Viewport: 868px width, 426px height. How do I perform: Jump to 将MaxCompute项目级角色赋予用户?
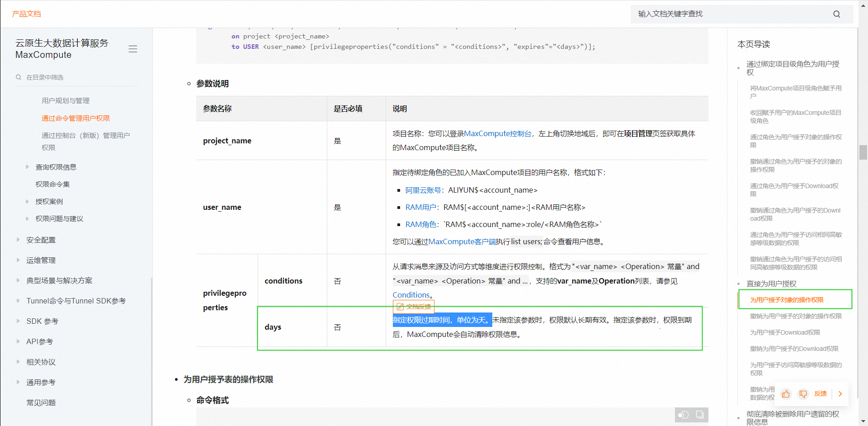[796, 92]
